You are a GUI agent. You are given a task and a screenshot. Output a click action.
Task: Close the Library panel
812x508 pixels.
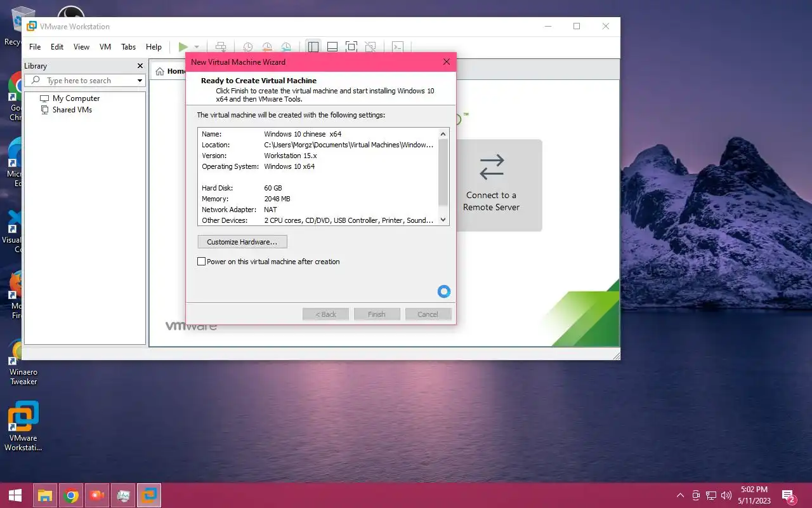140,66
